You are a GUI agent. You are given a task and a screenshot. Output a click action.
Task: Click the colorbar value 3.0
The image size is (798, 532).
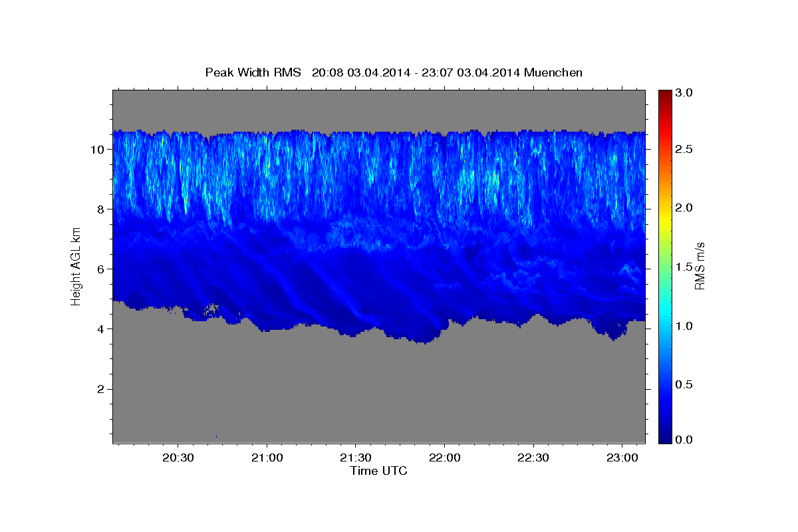click(684, 93)
